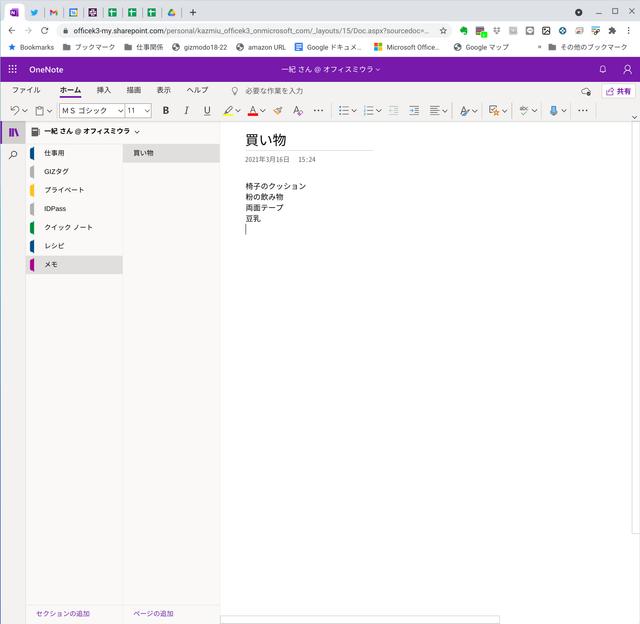
Task: Expand the paste options dropdown arrow
Action: 49,111
